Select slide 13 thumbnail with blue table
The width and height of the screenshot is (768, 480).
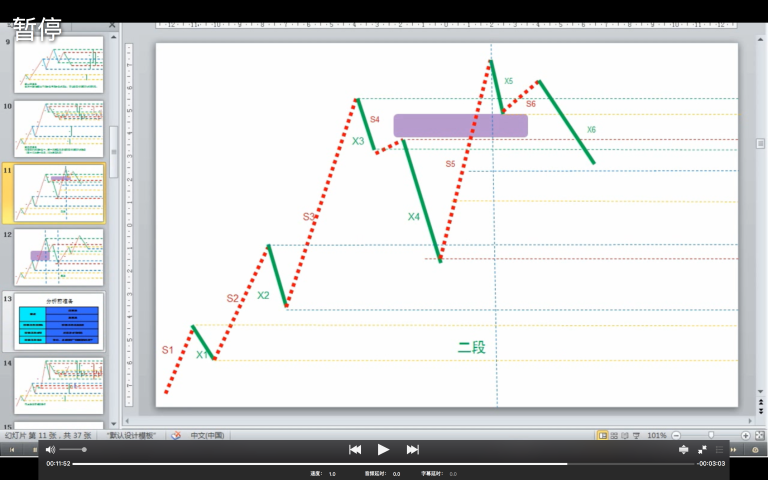point(59,322)
